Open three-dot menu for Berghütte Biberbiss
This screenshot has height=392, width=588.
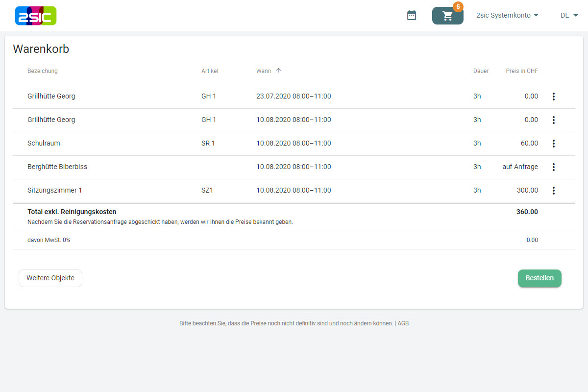point(554,167)
